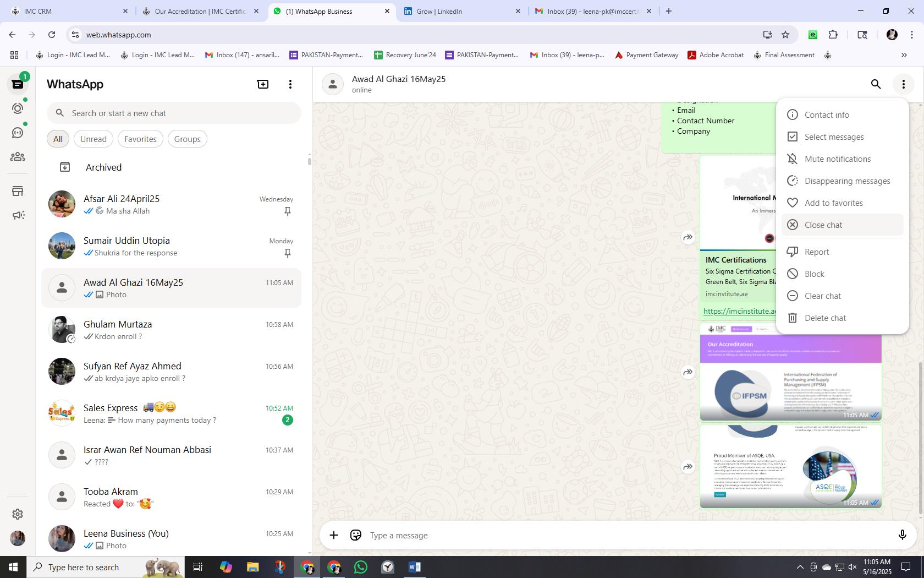Open the Sales Express group chat
This screenshot has height=578, width=924.
tap(172, 413)
